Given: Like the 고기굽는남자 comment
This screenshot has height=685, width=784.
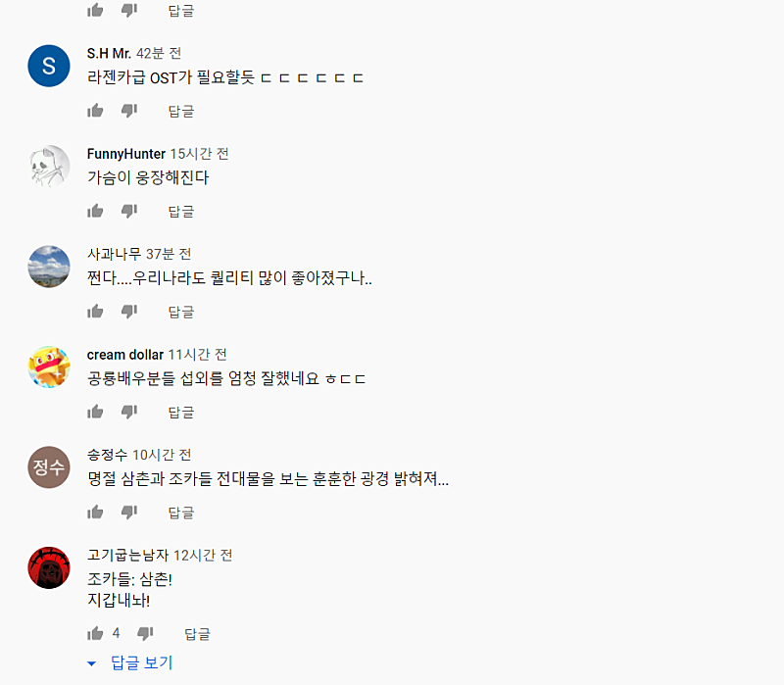Looking at the screenshot, I should point(95,633).
